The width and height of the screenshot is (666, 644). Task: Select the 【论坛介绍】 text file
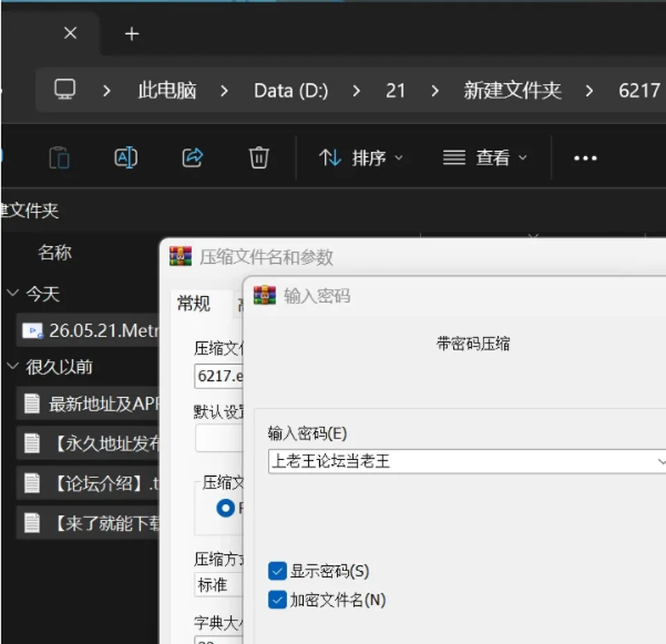(x=88, y=483)
